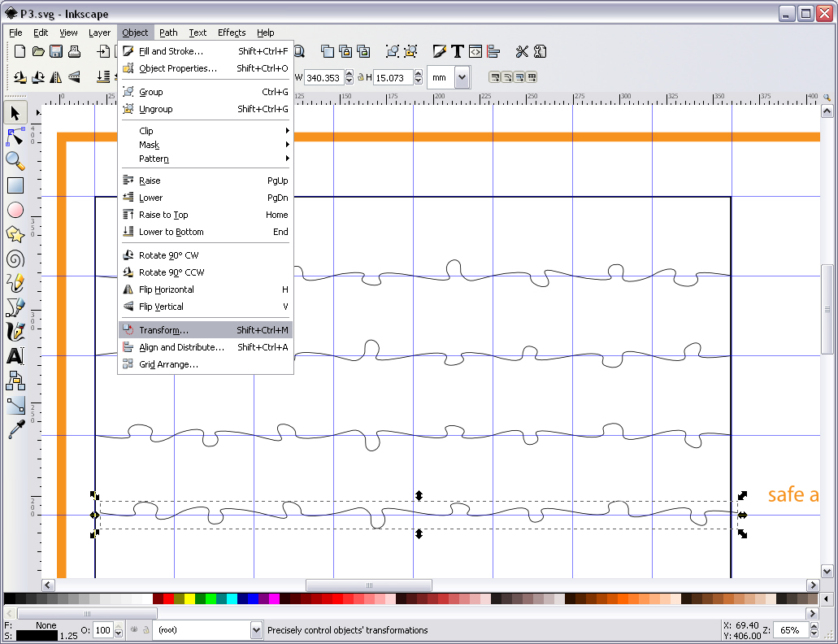Screen dimensions: 838x644
Task: Toggle layer visibility eye icon
Action: [134, 629]
